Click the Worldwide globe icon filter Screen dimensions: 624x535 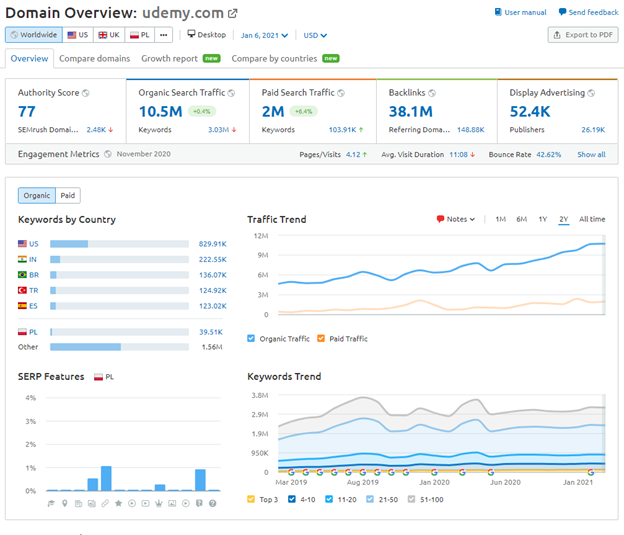[x=14, y=35]
